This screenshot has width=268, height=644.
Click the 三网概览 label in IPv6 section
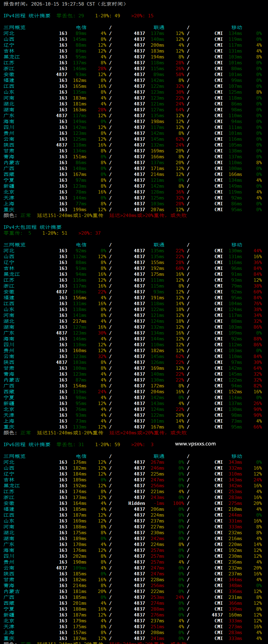coord(15,456)
